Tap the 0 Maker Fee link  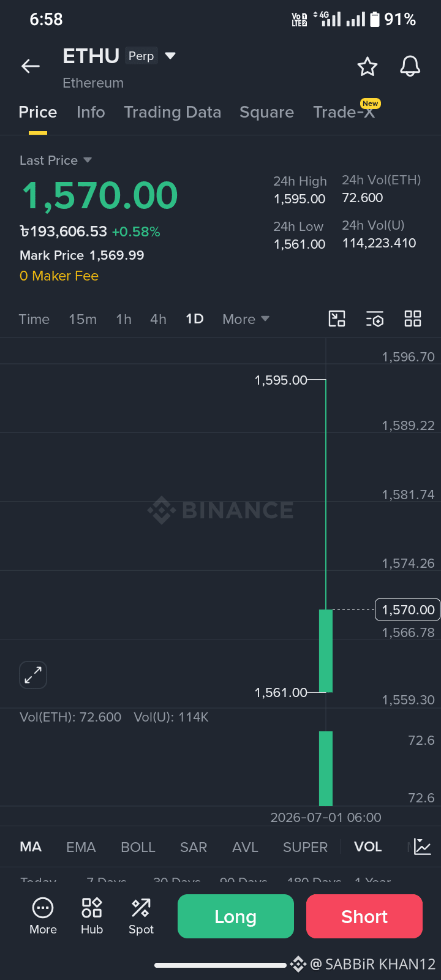[x=59, y=276]
